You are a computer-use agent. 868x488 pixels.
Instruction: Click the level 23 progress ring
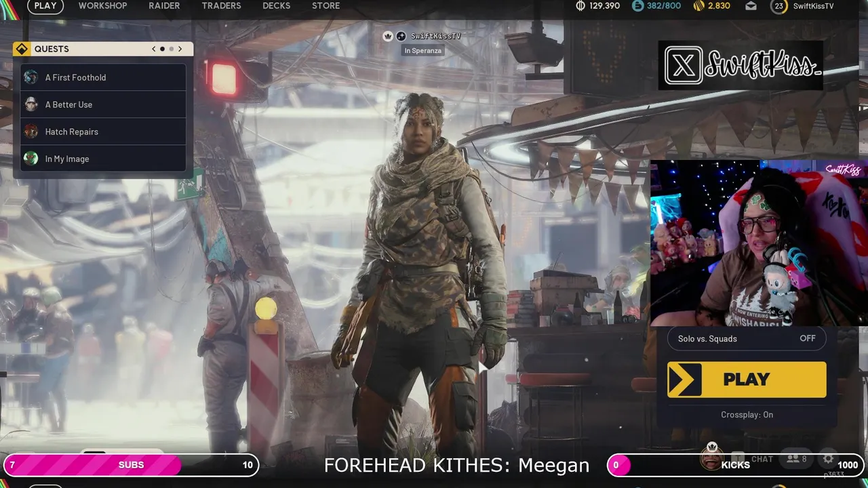(x=778, y=6)
